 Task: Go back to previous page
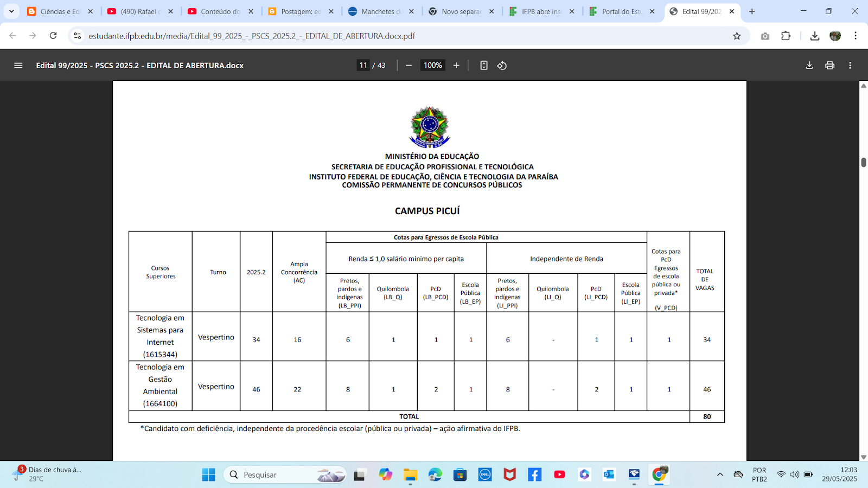click(x=12, y=36)
